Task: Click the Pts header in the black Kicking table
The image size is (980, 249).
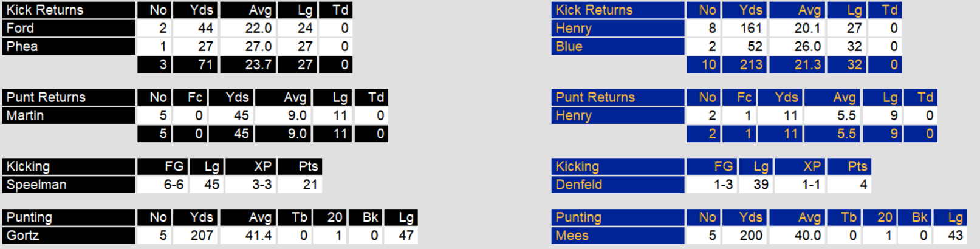Action: (x=300, y=166)
